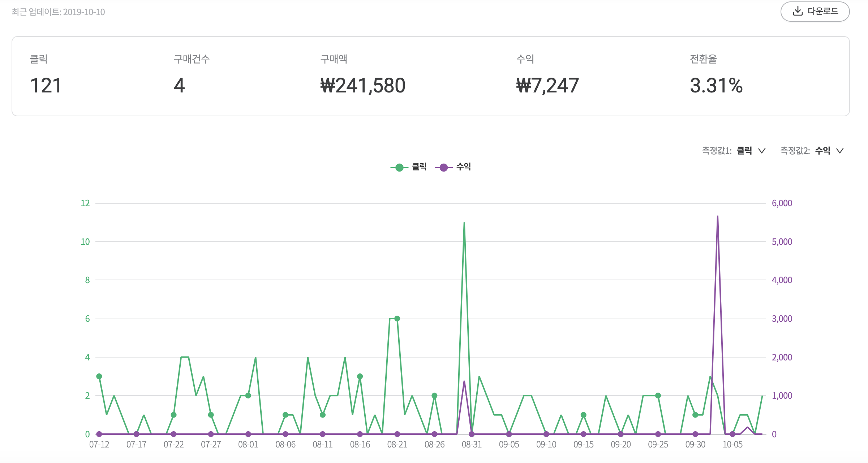Image resolution: width=868 pixels, height=463 pixels.
Task: Click the 07-12 date on the x-axis
Action: click(x=99, y=445)
